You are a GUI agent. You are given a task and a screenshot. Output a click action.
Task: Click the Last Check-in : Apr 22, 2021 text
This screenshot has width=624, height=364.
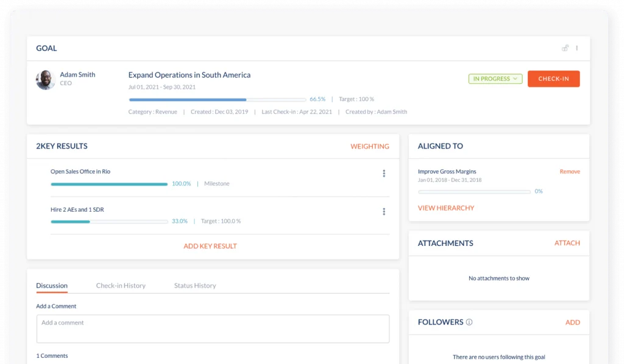coord(297,111)
